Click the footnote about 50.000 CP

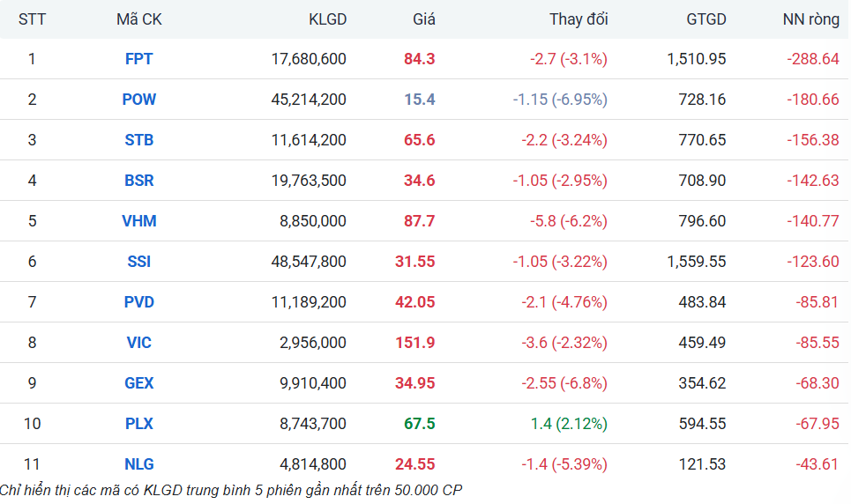tap(231, 491)
